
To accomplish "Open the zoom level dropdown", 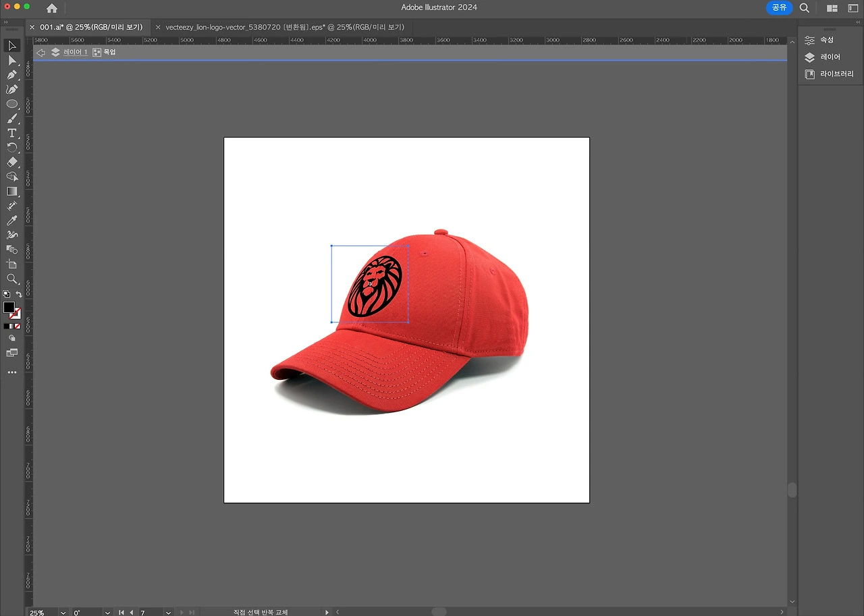I will coord(63,613).
